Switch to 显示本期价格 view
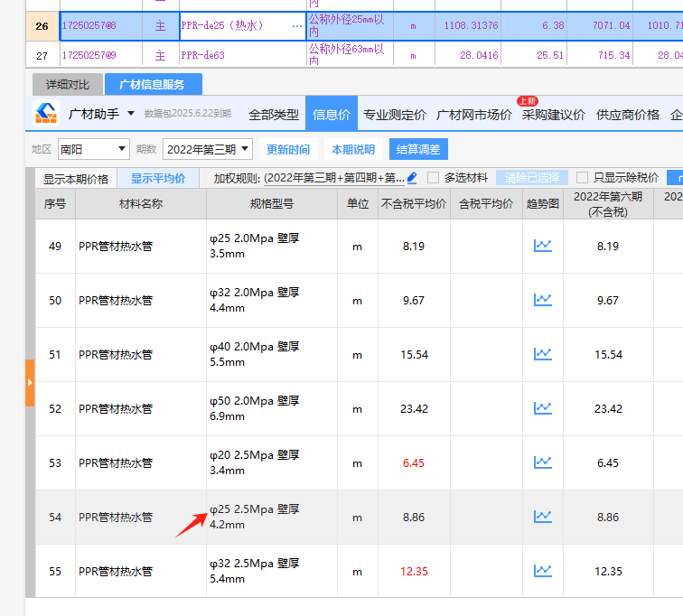The height and width of the screenshot is (616, 683). [76, 179]
